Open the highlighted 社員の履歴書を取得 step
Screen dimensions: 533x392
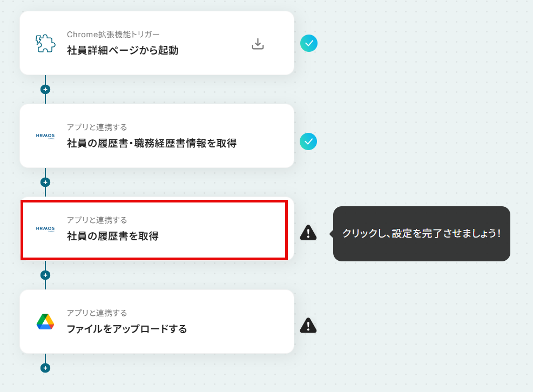click(x=154, y=230)
